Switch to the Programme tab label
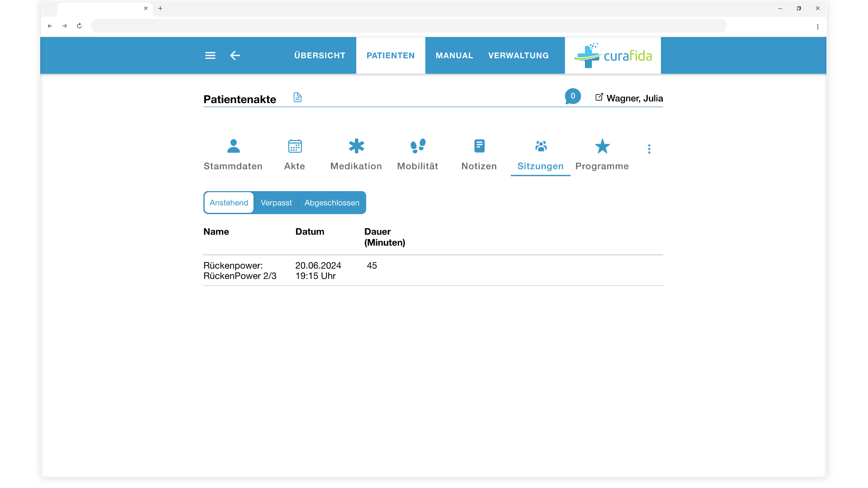Screen dimensions: 868x488 click(x=602, y=166)
